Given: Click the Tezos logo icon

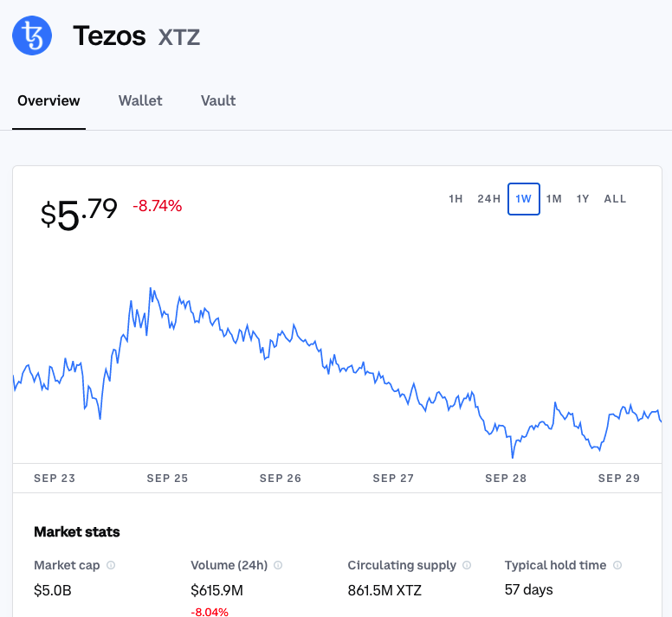Looking at the screenshot, I should tap(32, 36).
